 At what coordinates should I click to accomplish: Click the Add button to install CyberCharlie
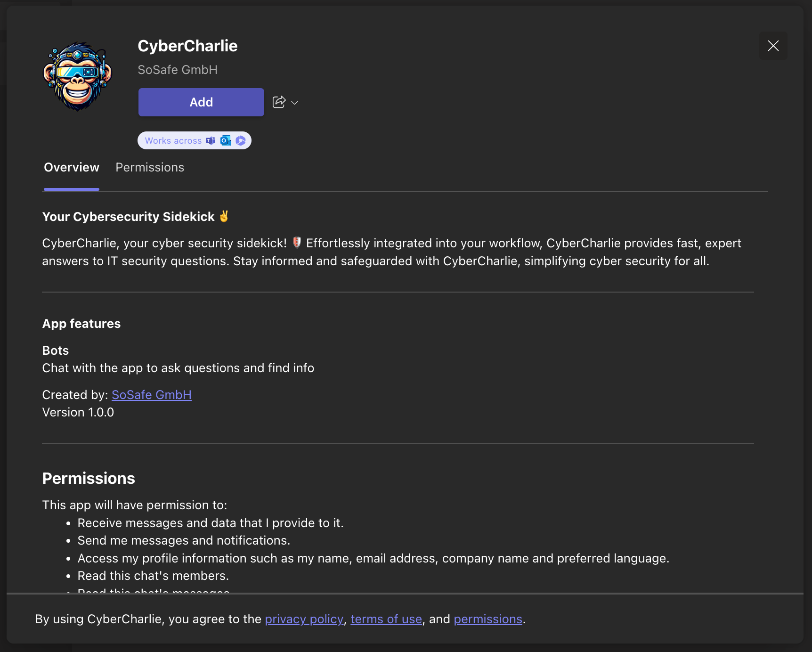tap(201, 102)
